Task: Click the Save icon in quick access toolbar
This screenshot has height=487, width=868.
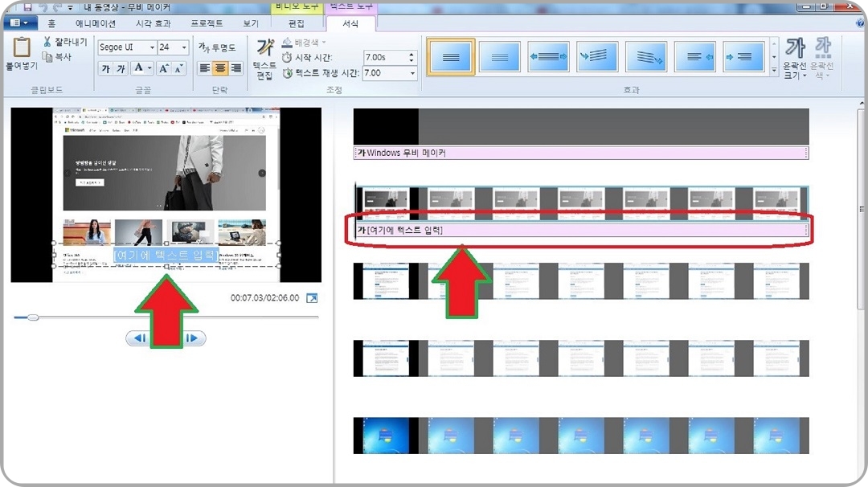Action: point(27,7)
